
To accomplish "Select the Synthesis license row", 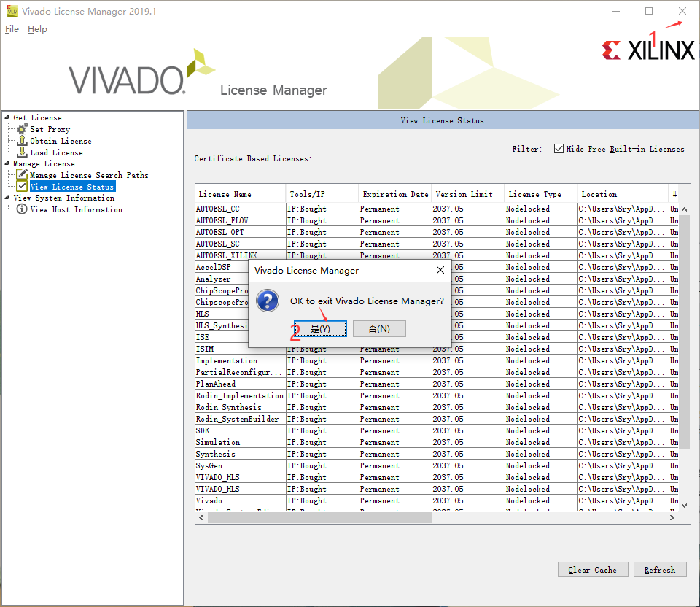I will pyautogui.click(x=437, y=454).
